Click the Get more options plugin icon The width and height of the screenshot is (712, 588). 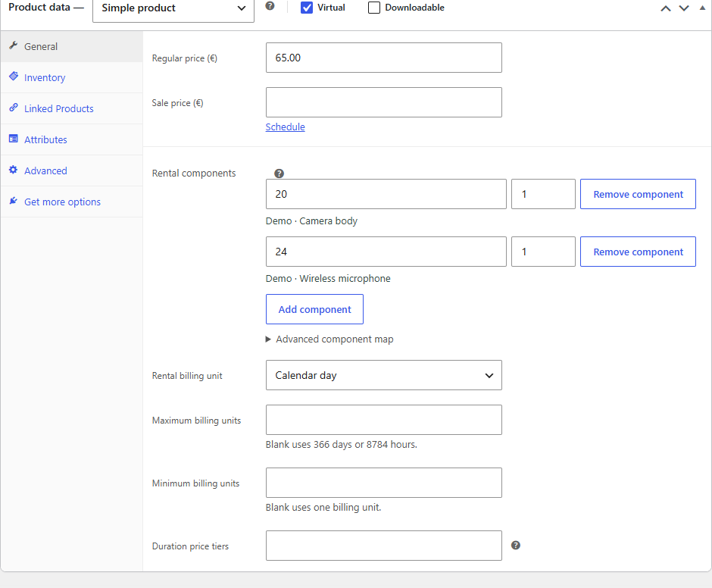[x=14, y=201]
